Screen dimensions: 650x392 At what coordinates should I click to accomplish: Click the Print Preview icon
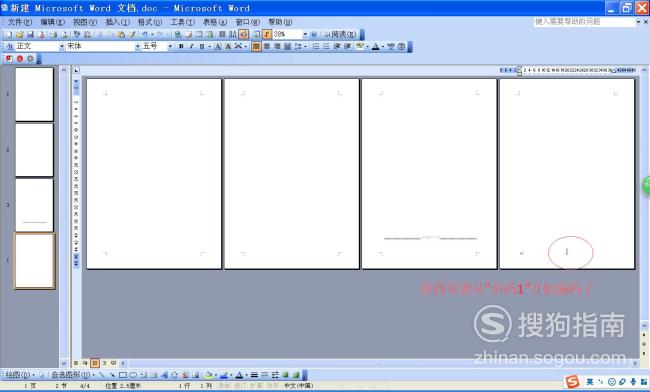click(x=64, y=34)
